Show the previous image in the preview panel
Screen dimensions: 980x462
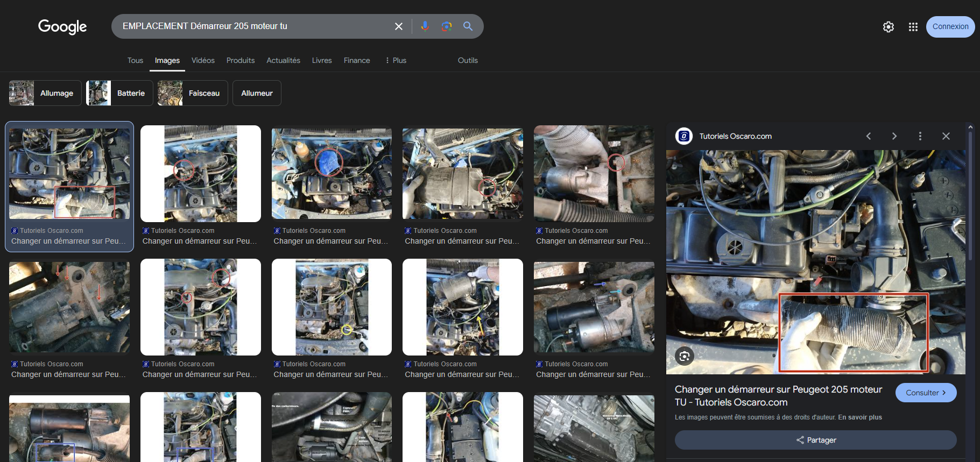pos(869,136)
